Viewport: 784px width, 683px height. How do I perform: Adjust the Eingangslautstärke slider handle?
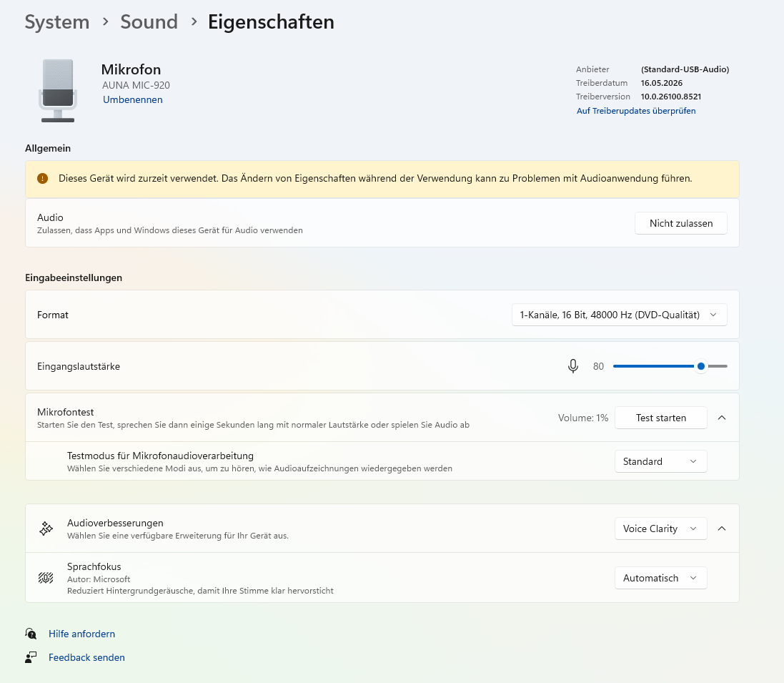point(701,366)
